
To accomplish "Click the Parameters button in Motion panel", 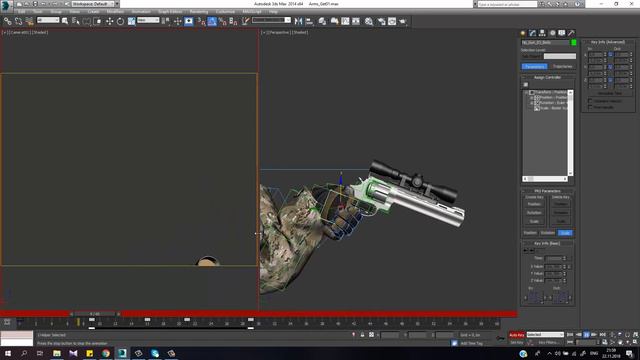I will pyautogui.click(x=535, y=66).
